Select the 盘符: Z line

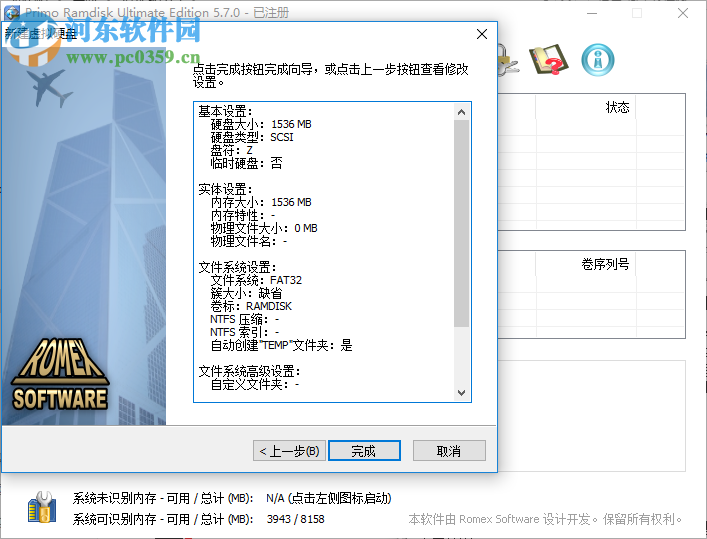pyautogui.click(x=231, y=150)
